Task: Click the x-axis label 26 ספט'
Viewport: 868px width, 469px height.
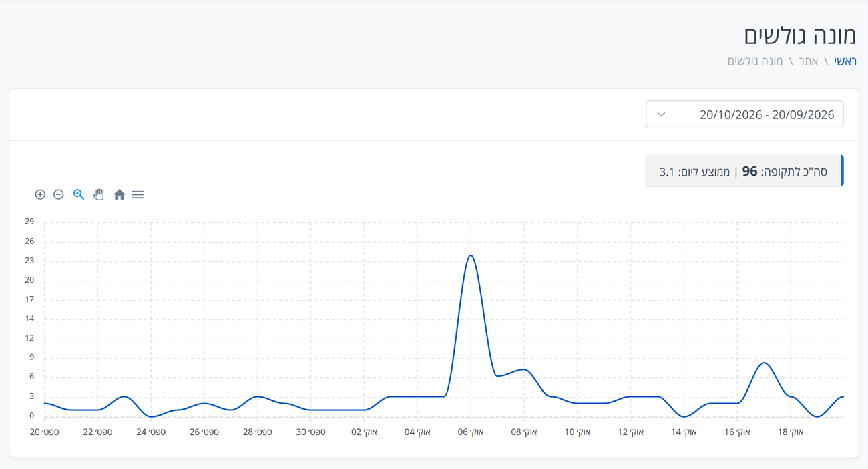Action: pos(204,432)
